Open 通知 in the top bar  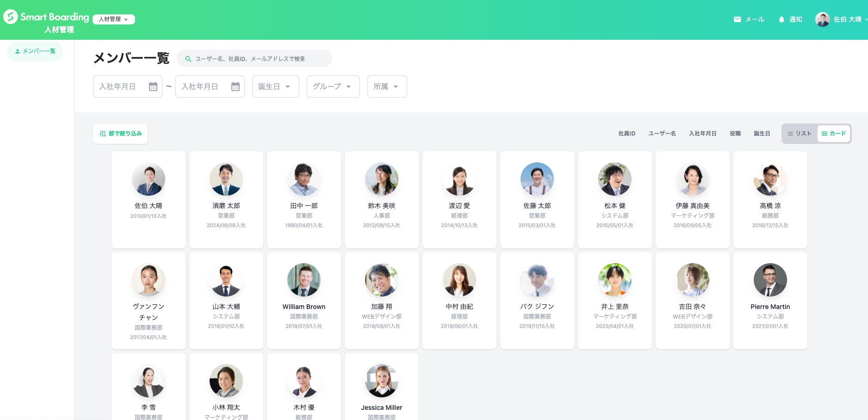(790, 19)
